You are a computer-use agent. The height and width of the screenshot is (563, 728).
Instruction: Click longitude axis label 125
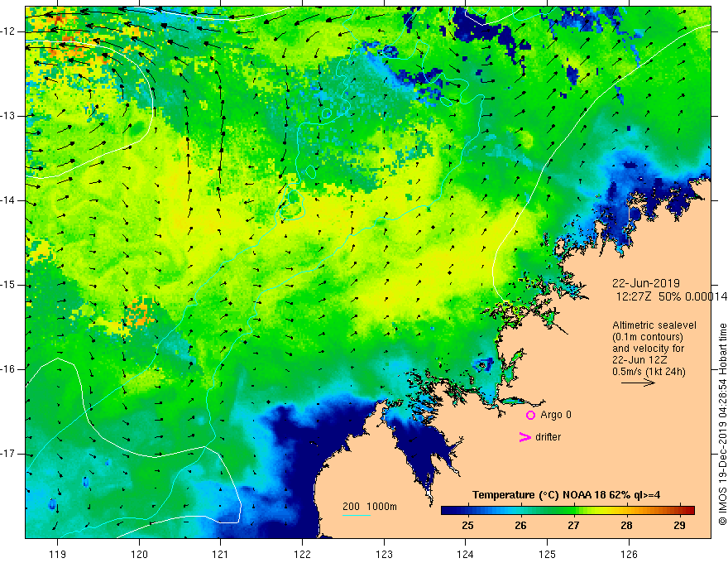tap(548, 554)
